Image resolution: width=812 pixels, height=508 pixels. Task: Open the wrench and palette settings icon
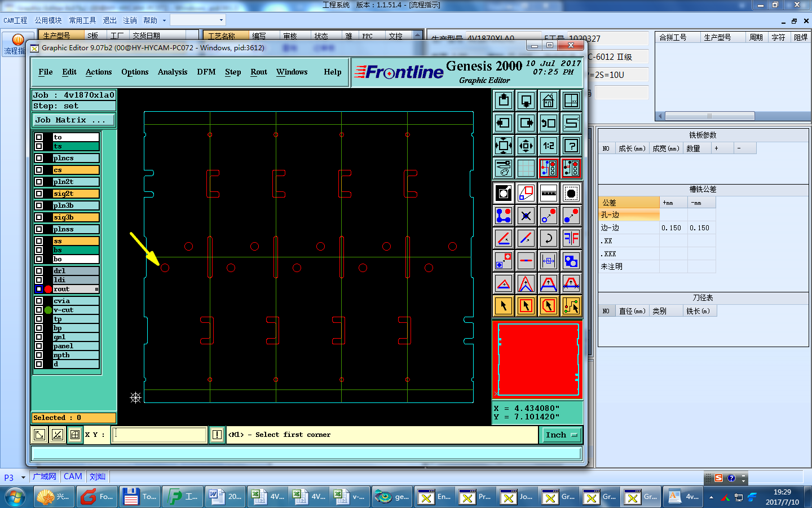pos(504,168)
